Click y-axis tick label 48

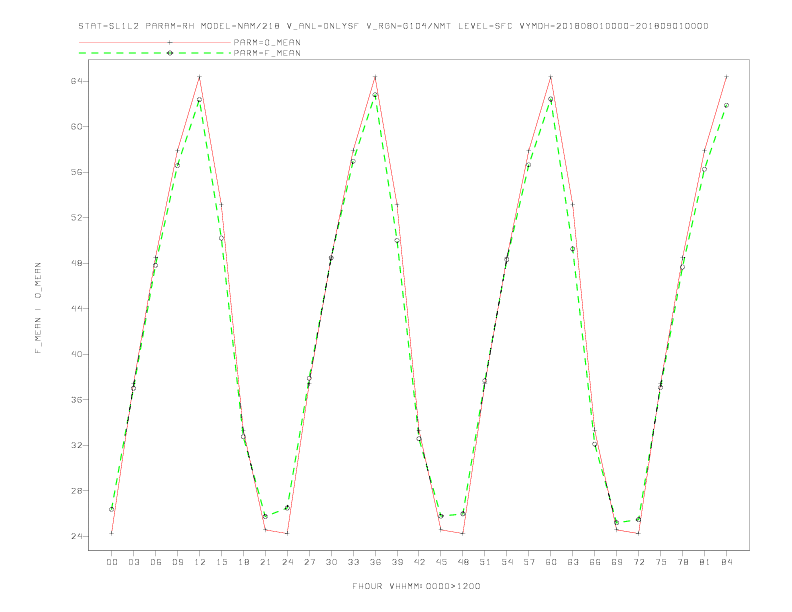click(77, 263)
